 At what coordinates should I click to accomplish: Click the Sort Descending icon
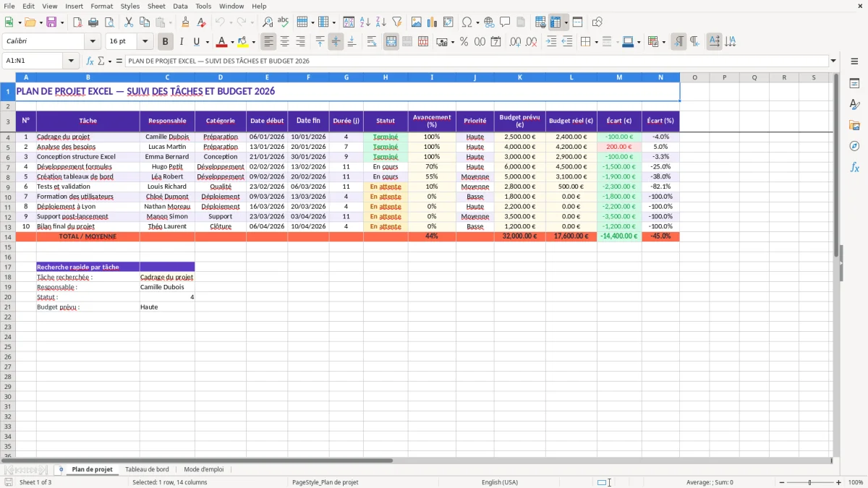380,22
